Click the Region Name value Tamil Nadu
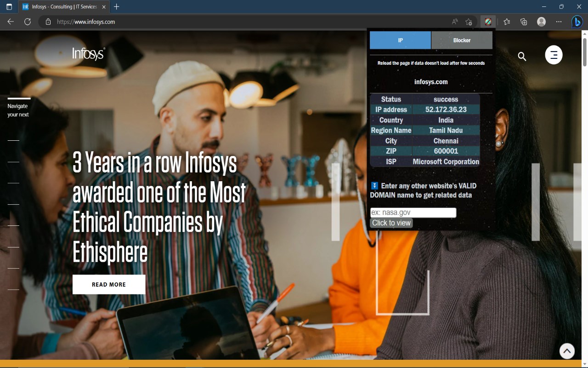This screenshot has height=368, width=588. point(446,130)
